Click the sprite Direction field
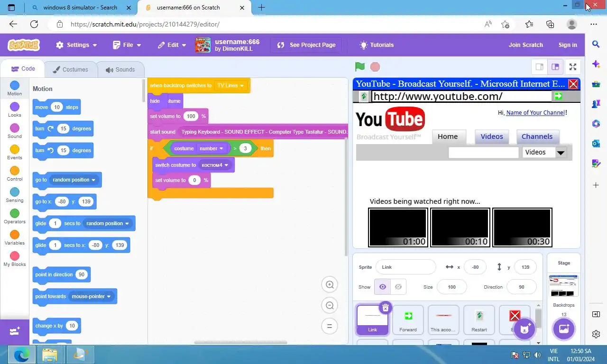 (x=521, y=287)
